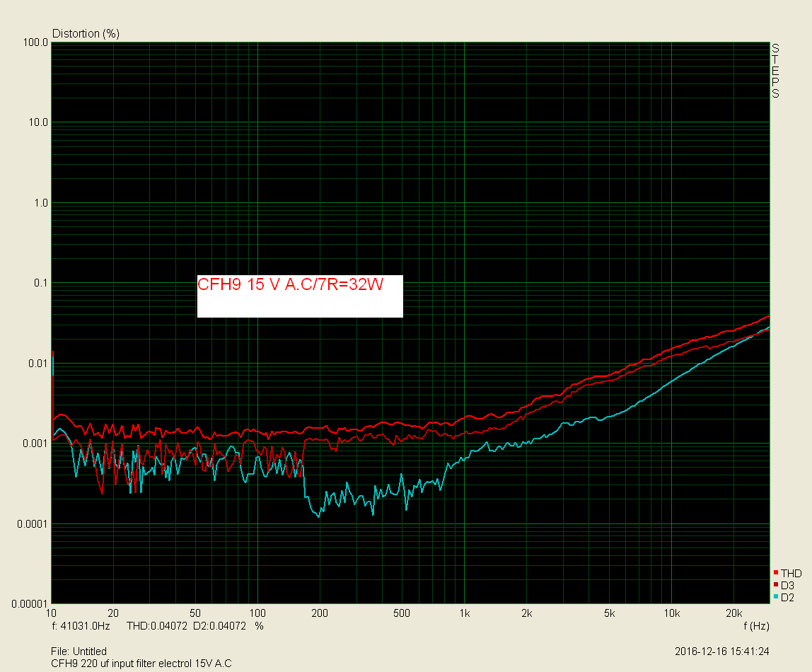Viewport: 812px width, 672px height.
Task: Click the 1k frequency axis label
Action: [465, 613]
